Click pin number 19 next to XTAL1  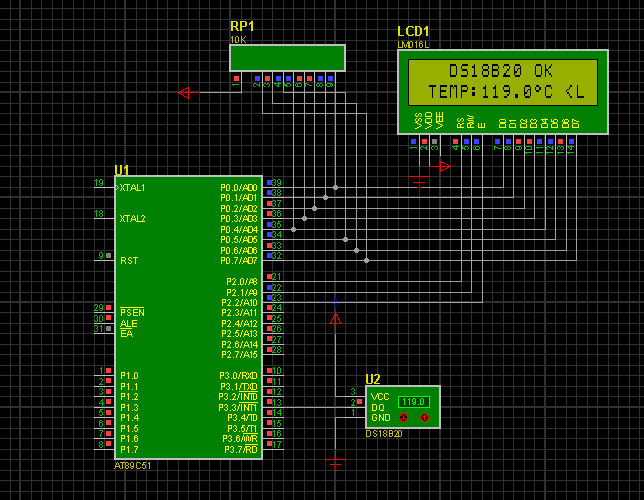[x=99, y=183]
